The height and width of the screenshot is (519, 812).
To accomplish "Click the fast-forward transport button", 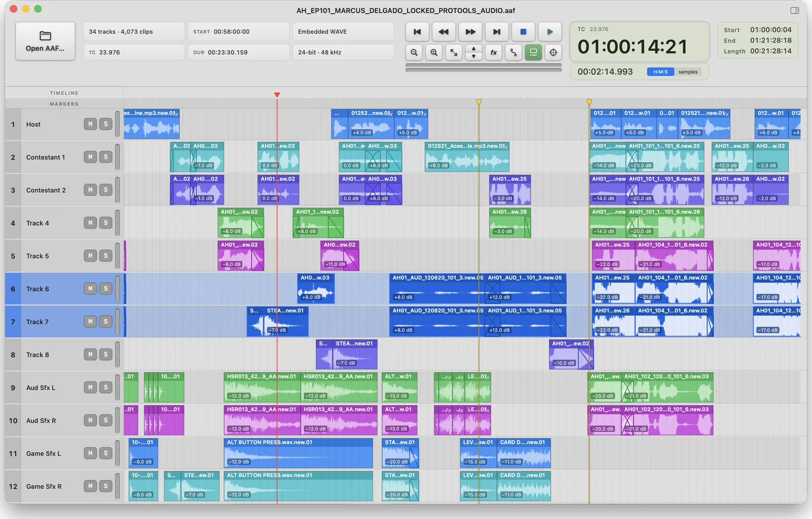I will coord(470,31).
